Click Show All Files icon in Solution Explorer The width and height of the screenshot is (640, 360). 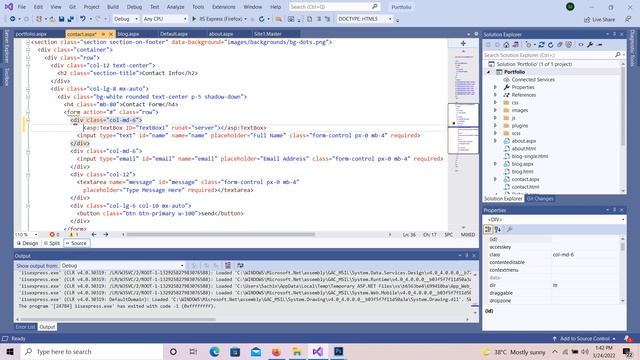(569, 45)
